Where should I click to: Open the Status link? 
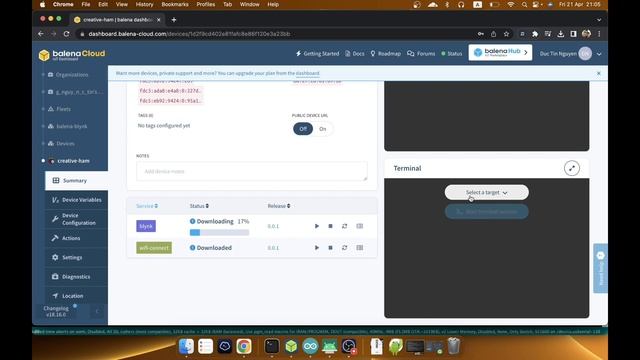451,53
